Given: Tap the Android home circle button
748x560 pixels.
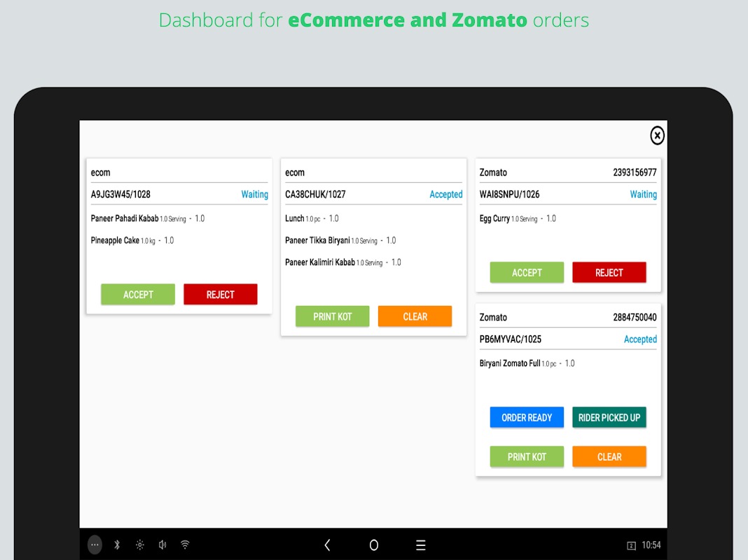Looking at the screenshot, I should 374,545.
